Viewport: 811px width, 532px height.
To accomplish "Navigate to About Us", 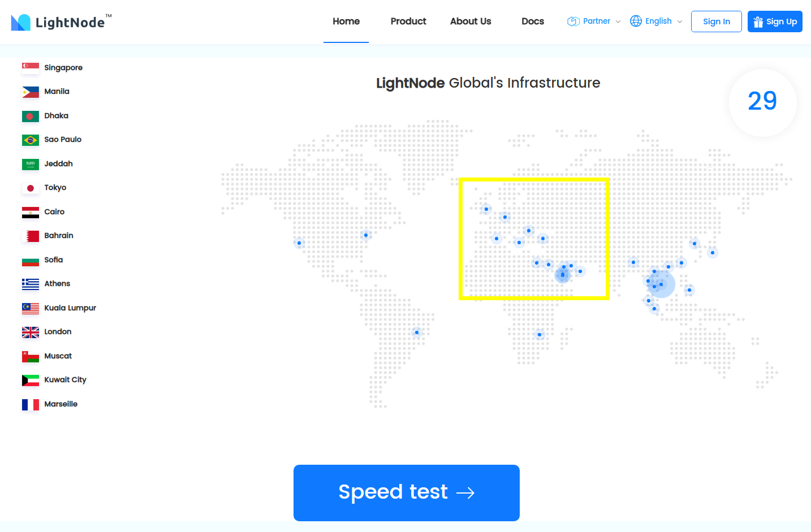I will point(470,21).
